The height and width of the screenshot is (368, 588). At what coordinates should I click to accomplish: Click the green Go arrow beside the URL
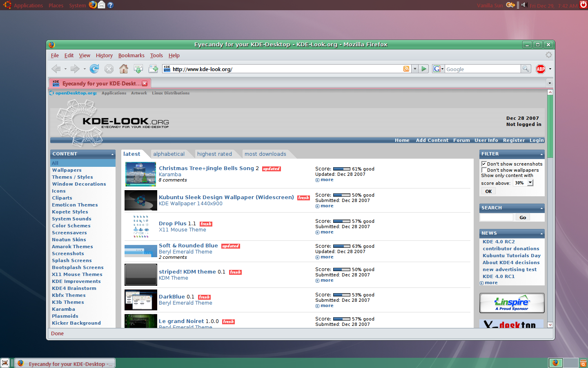coord(424,69)
